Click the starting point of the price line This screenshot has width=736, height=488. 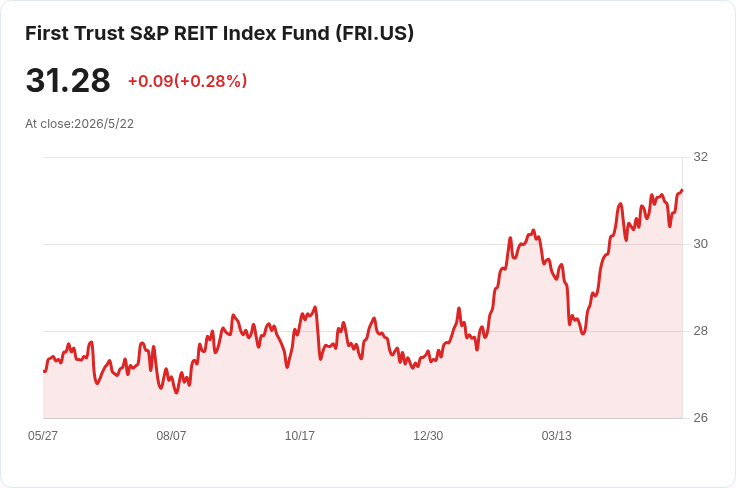click(44, 371)
